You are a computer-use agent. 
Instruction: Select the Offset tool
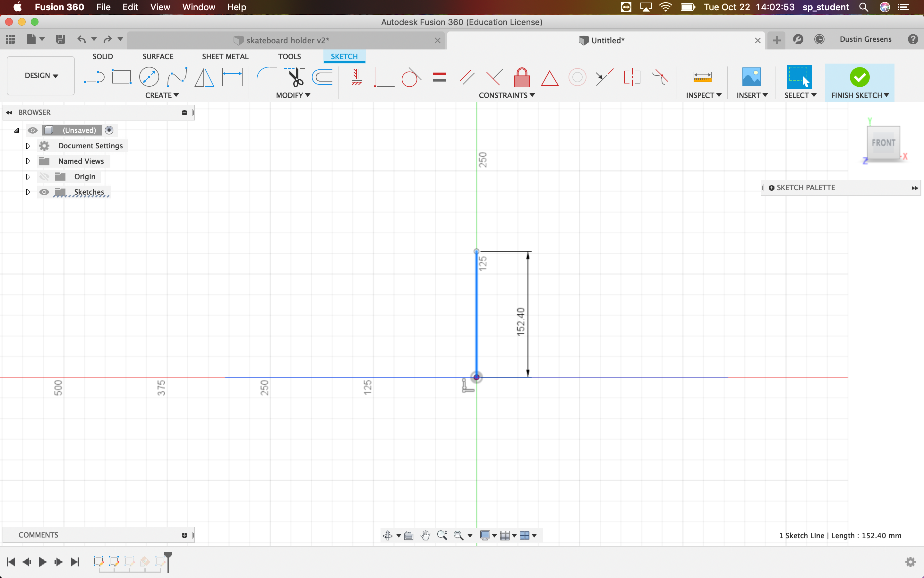coord(322,77)
